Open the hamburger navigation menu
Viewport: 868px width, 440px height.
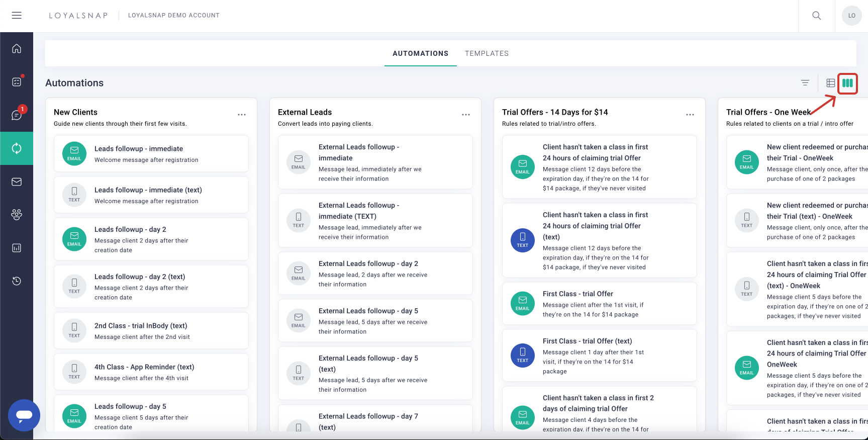point(17,16)
